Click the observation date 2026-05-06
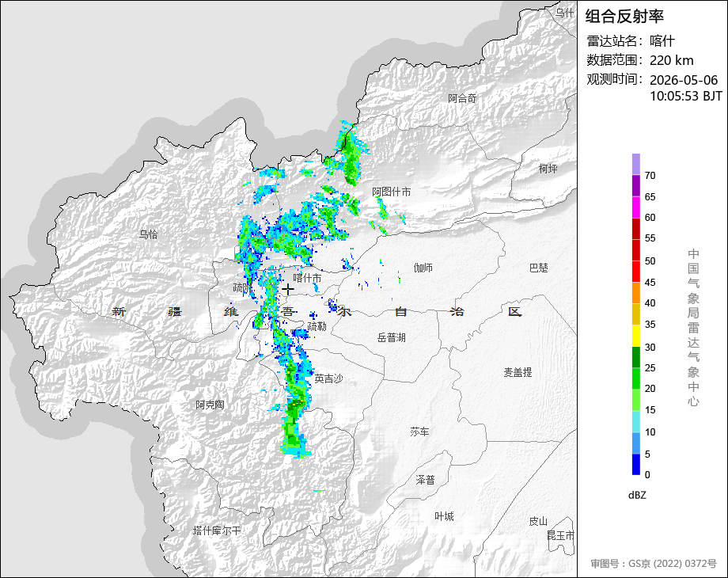Image resolution: width=728 pixels, height=578 pixels. (x=684, y=80)
